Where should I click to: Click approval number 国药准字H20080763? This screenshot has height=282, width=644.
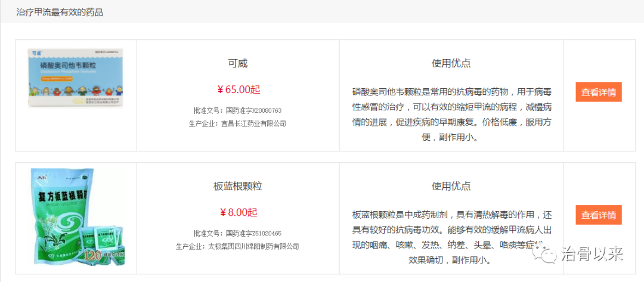(x=254, y=111)
